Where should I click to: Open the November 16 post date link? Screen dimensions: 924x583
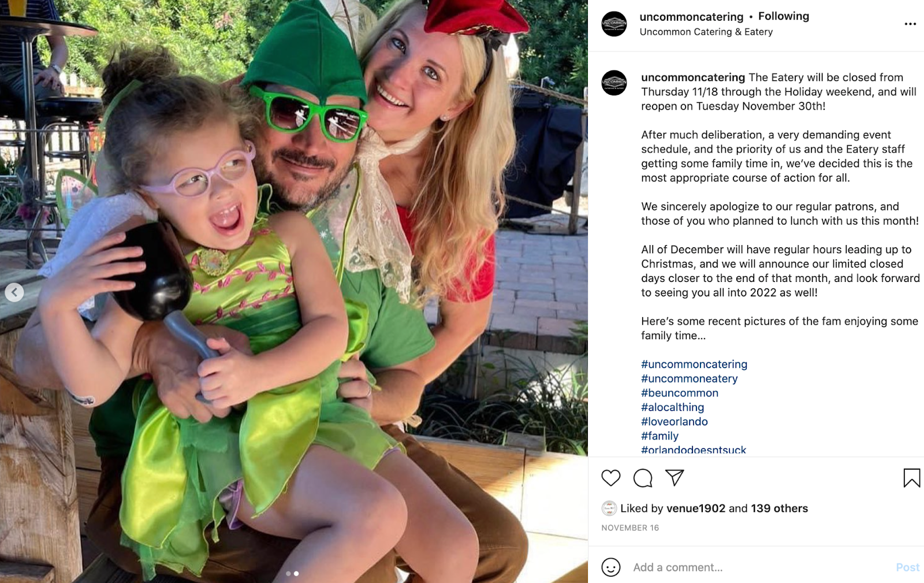pyautogui.click(x=630, y=528)
